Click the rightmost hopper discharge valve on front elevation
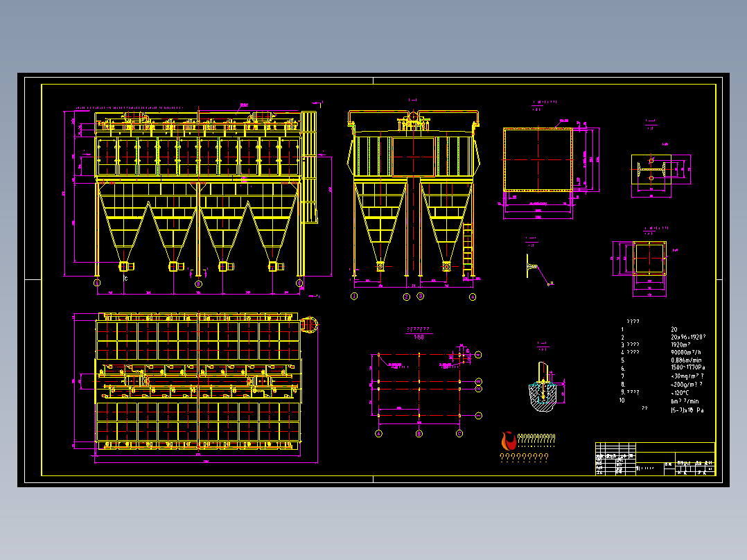Image resolution: width=747 pixels, height=560 pixels. coord(275,266)
